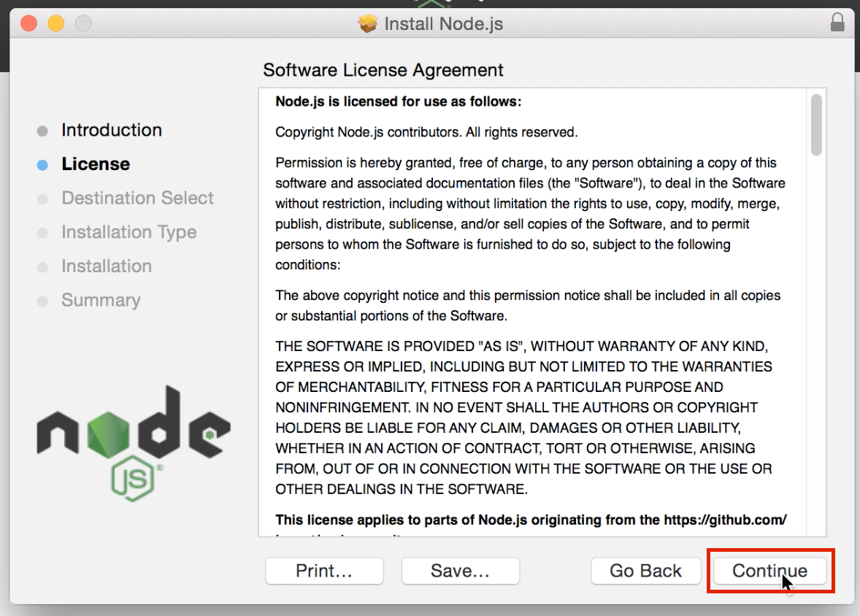The image size is (860, 616).
Task: Select the Introduction step in sidebar
Action: 112,130
